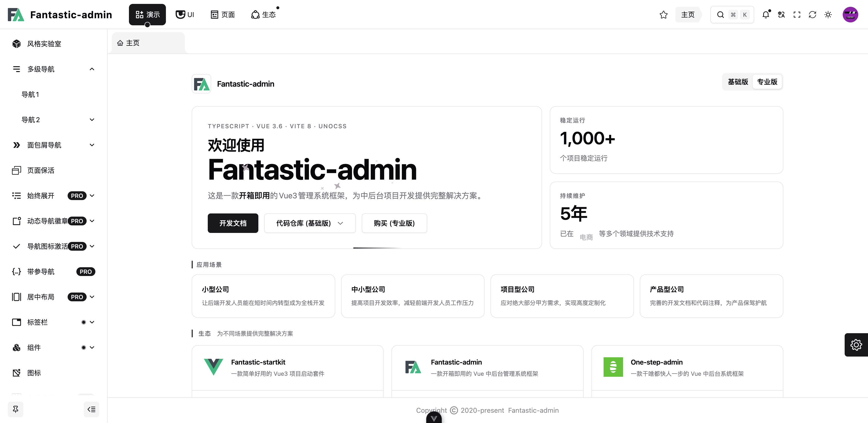868x423 pixels.
Task: Open the 代码仓库 (基础版) dropdown
Action: pos(309,223)
